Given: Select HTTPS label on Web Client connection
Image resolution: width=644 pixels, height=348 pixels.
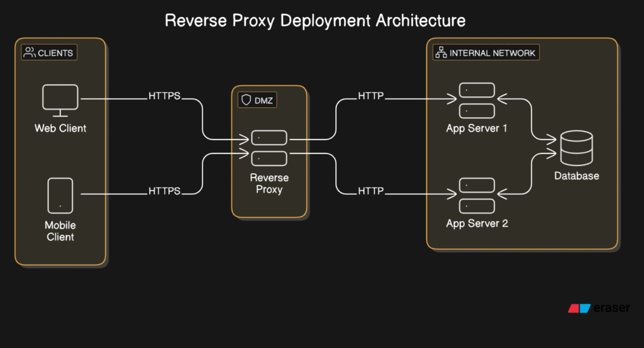Looking at the screenshot, I should pos(164,96).
